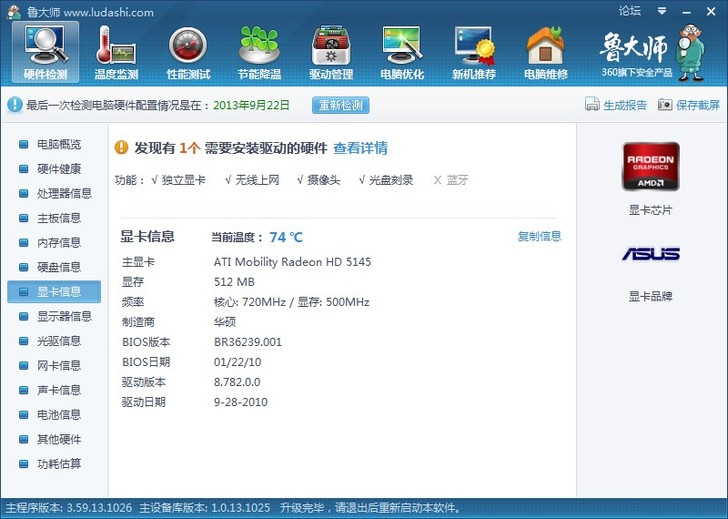
Task: Click the title bar dropdown menu arrow
Action: coord(662,11)
